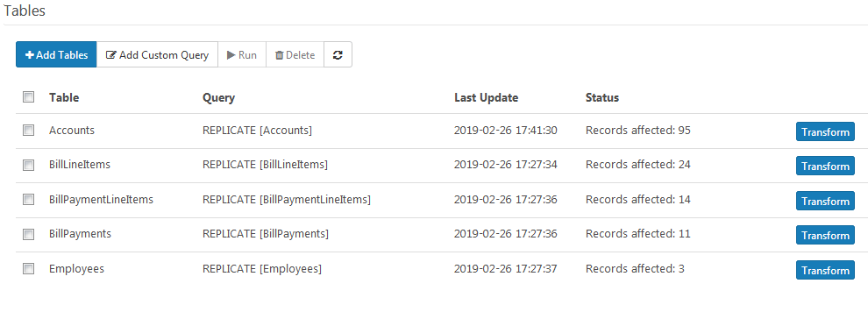Click the Employees table name

coord(76,269)
